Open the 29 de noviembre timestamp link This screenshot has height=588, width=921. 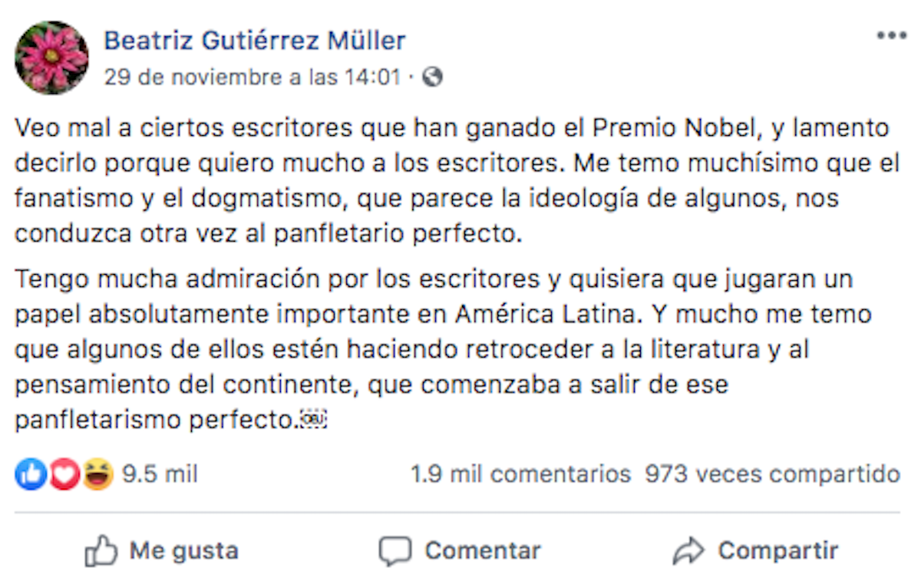(253, 78)
